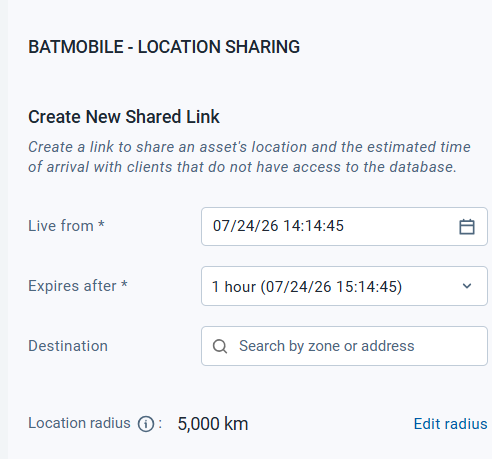Click the asterisk beside Live from
The height and width of the screenshot is (459, 492).
coord(101,224)
